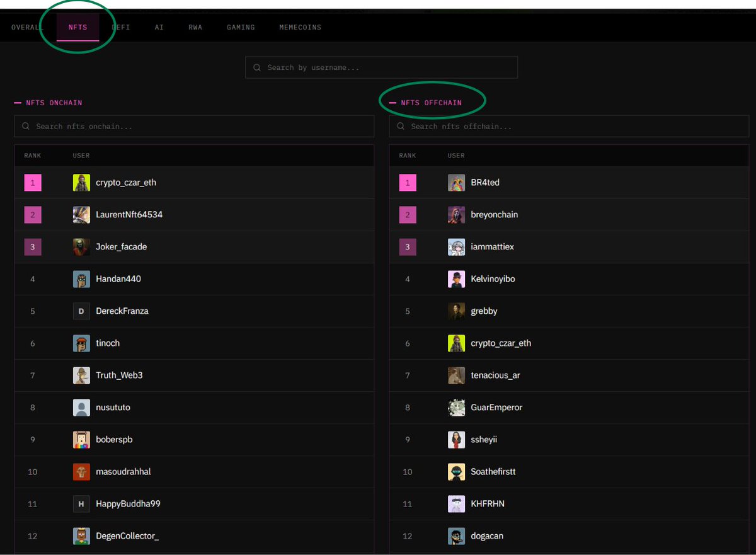Screen dimensions: 756x555
Task: Click tinoch avatar
Action: tap(81, 343)
